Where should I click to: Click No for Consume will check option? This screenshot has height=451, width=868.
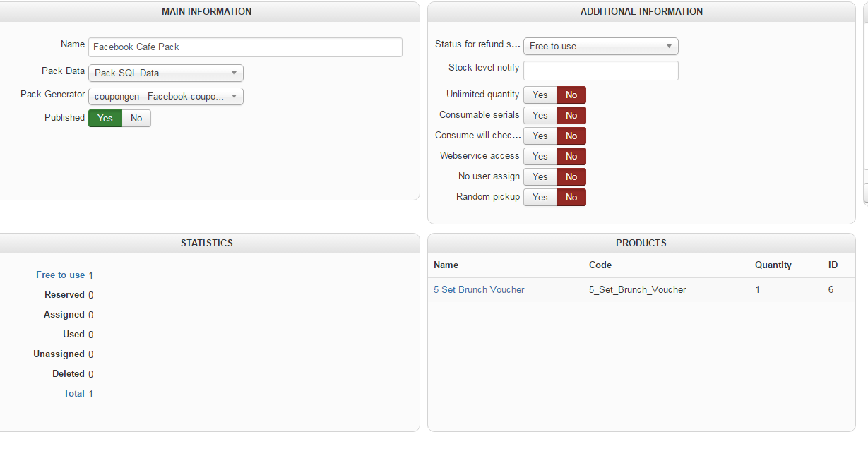click(x=571, y=136)
